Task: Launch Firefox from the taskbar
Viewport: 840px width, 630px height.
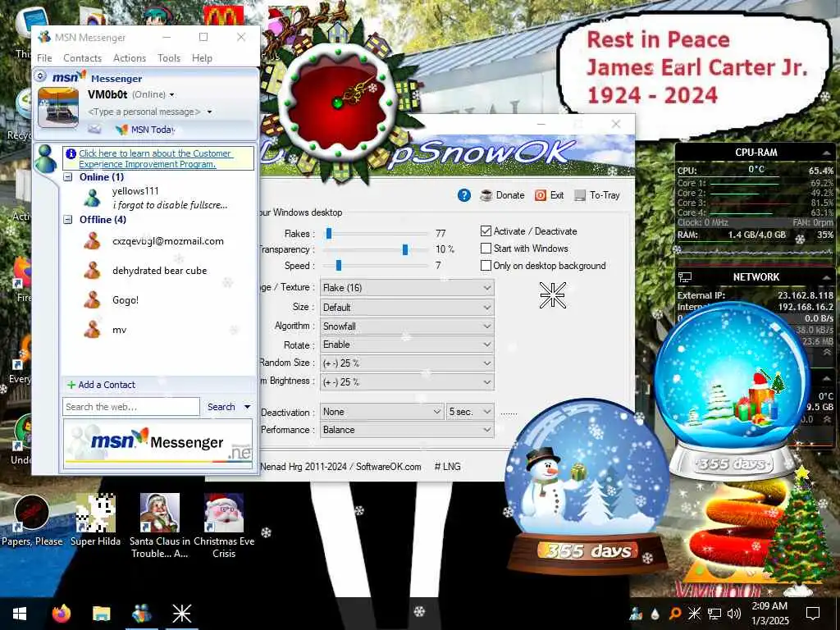Action: point(61,614)
